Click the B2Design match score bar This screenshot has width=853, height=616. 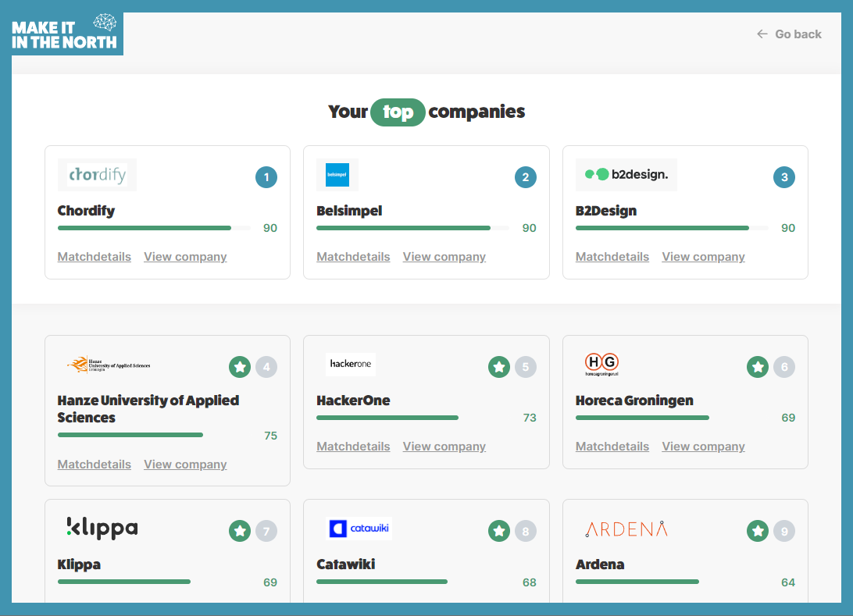(x=672, y=228)
